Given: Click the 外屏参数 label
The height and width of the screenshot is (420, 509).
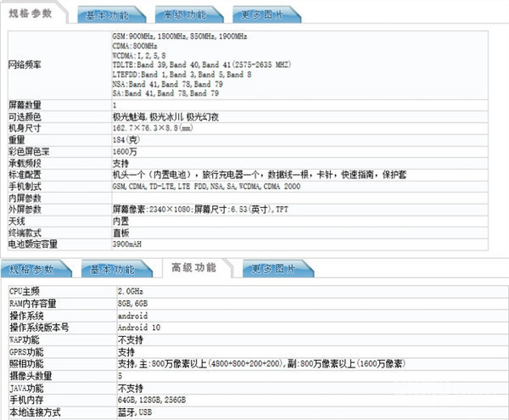Looking at the screenshot, I should click(x=25, y=210).
